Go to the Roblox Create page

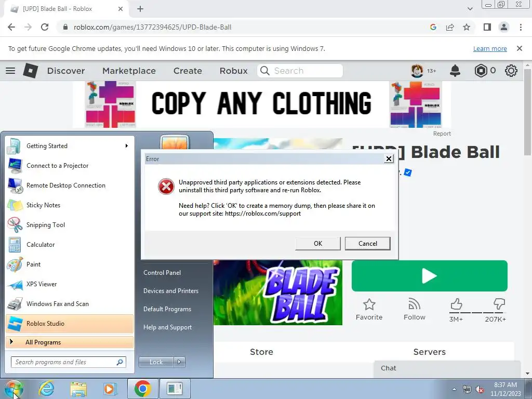(x=188, y=71)
